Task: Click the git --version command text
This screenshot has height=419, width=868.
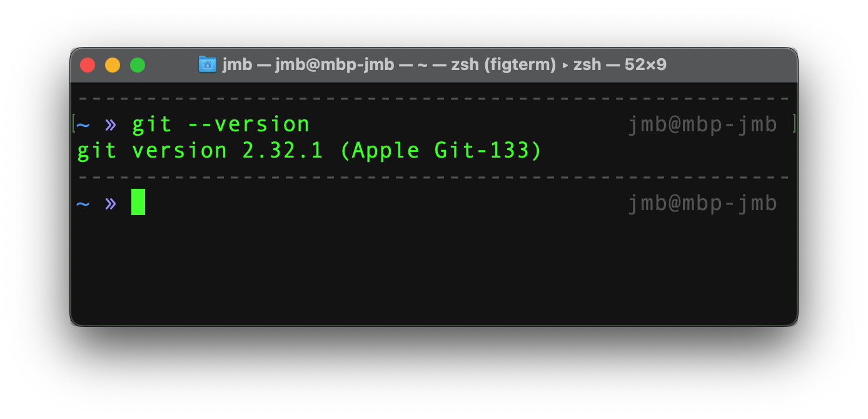Action: pos(220,123)
